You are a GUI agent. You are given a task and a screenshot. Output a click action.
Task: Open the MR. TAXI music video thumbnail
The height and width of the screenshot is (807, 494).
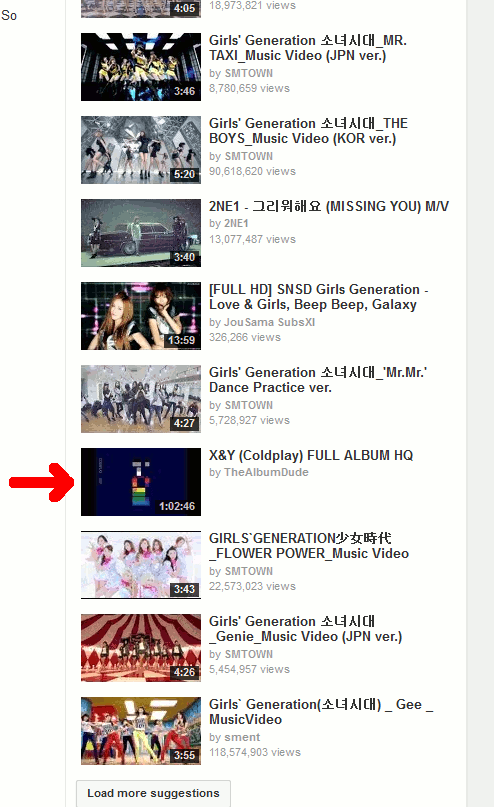[x=140, y=67]
